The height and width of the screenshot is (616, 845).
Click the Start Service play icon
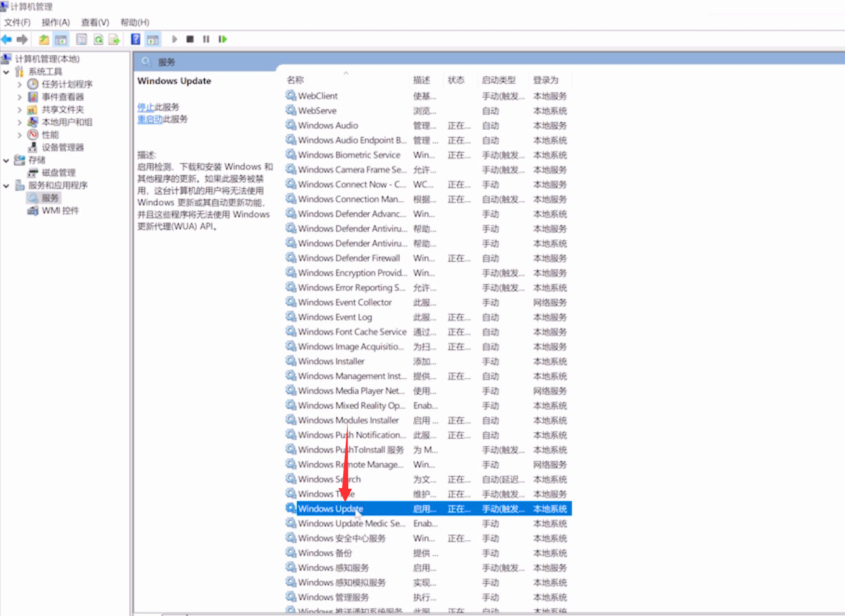click(174, 39)
